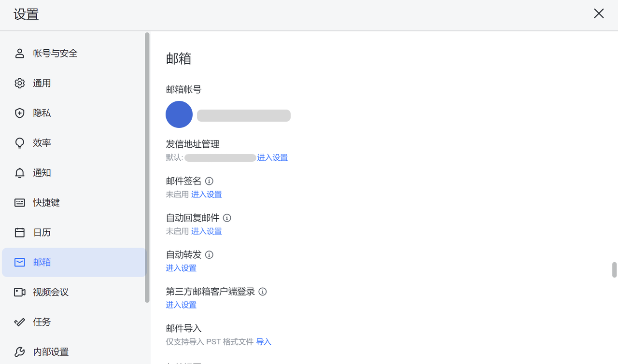Click the 导入 link for PST files
Viewport: 618px width, 364px height.
[264, 342]
